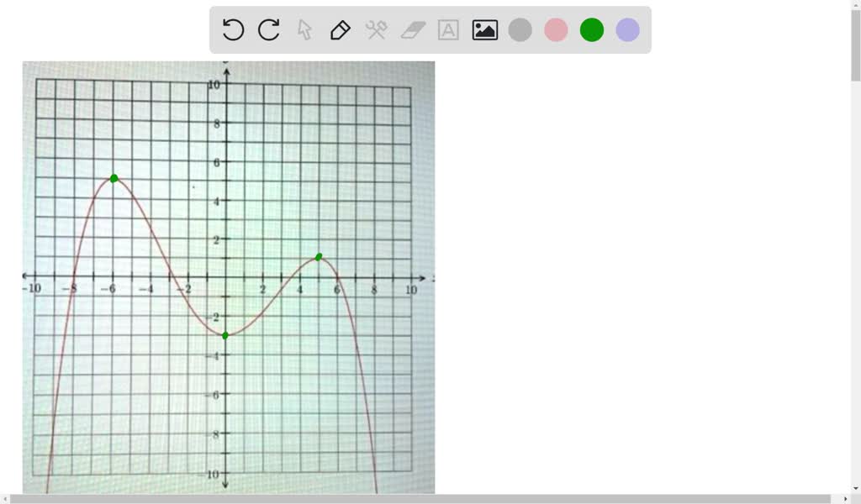The width and height of the screenshot is (861, 504).
Task: Select the Pencil drawing tool
Action: tap(340, 29)
